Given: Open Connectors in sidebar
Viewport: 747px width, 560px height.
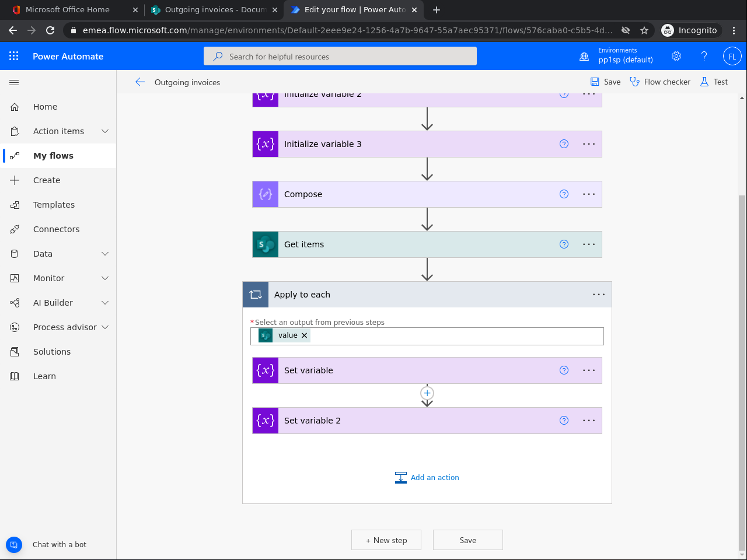Looking at the screenshot, I should (x=58, y=229).
